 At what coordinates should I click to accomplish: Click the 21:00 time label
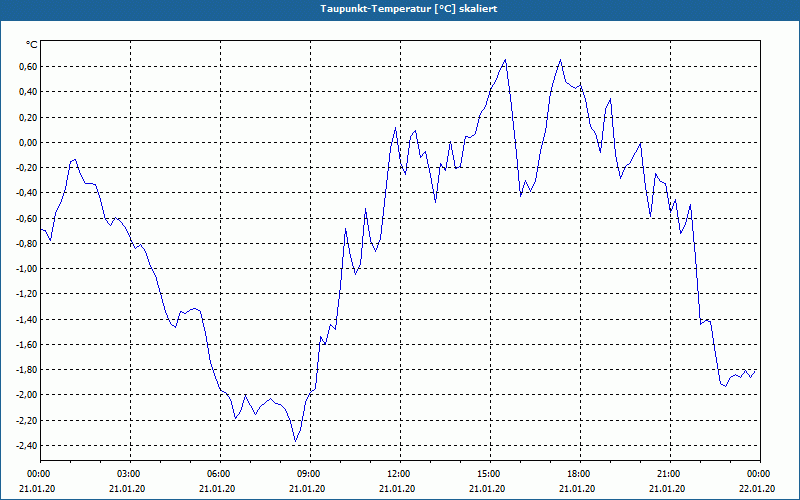point(669,474)
